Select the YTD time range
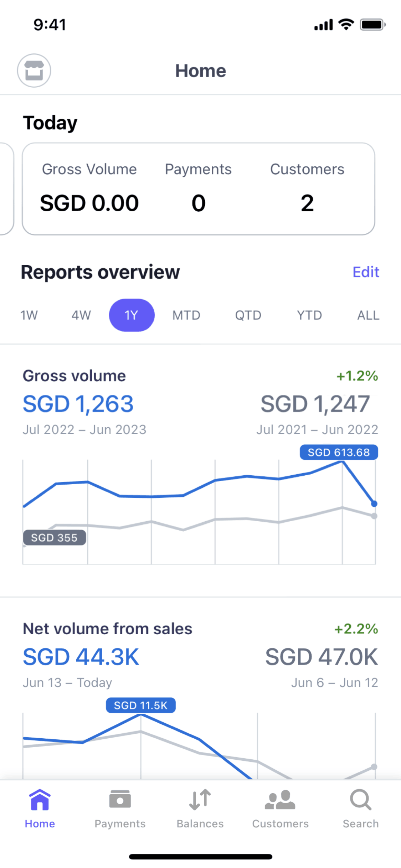The height and width of the screenshot is (868, 401). point(309,315)
